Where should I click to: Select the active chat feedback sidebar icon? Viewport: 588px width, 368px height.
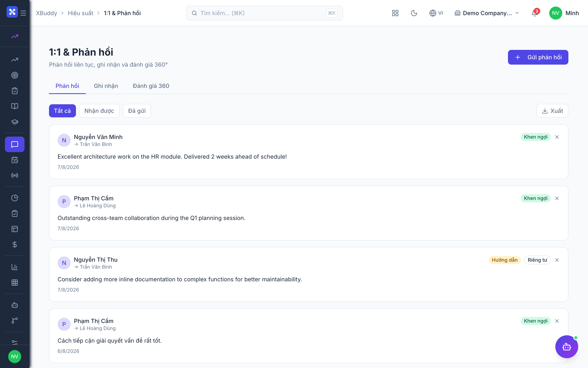[14, 144]
